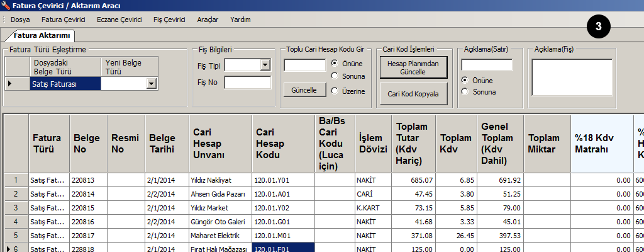Click the app icon in title bar
Screen dimensions: 644x252
click(x=6, y=6)
